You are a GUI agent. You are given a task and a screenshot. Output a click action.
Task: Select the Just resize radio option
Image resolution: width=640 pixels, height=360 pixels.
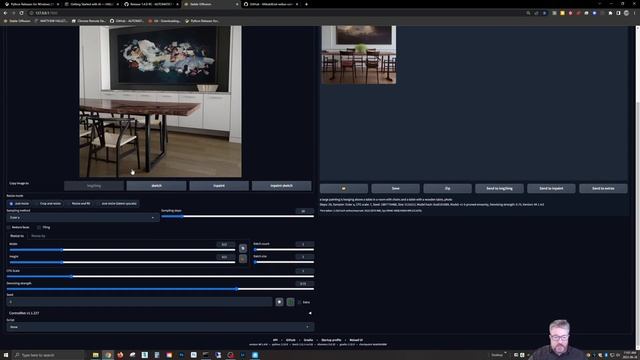point(19,203)
